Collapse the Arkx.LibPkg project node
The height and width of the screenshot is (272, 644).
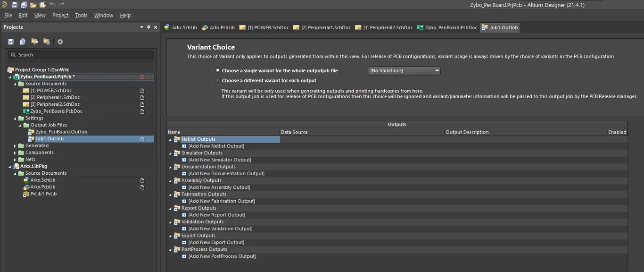click(9, 166)
